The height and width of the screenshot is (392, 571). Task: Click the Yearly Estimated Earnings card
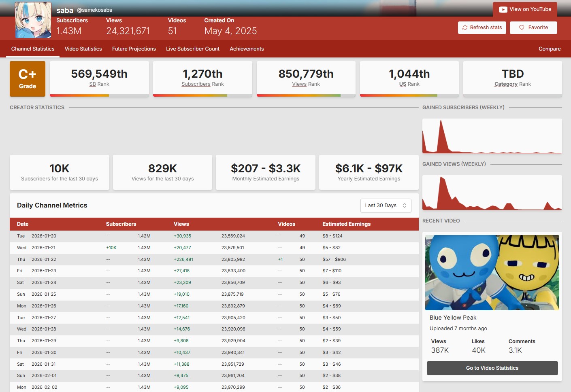(x=369, y=172)
